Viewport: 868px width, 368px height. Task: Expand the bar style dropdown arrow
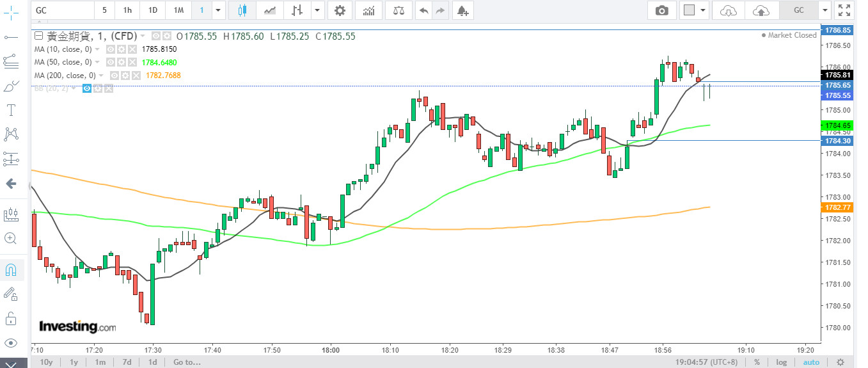317,10
